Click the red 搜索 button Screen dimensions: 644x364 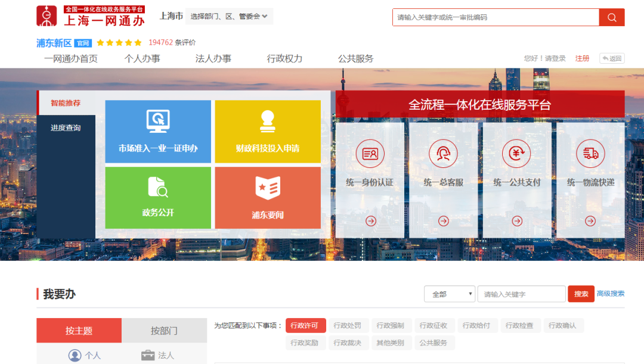581,294
